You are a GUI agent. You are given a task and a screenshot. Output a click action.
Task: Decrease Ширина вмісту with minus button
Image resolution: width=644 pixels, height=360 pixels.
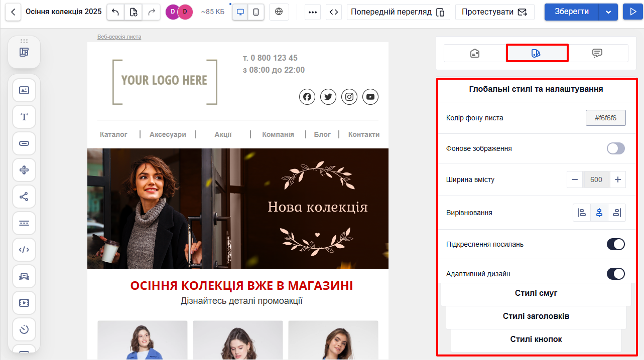[x=575, y=179]
